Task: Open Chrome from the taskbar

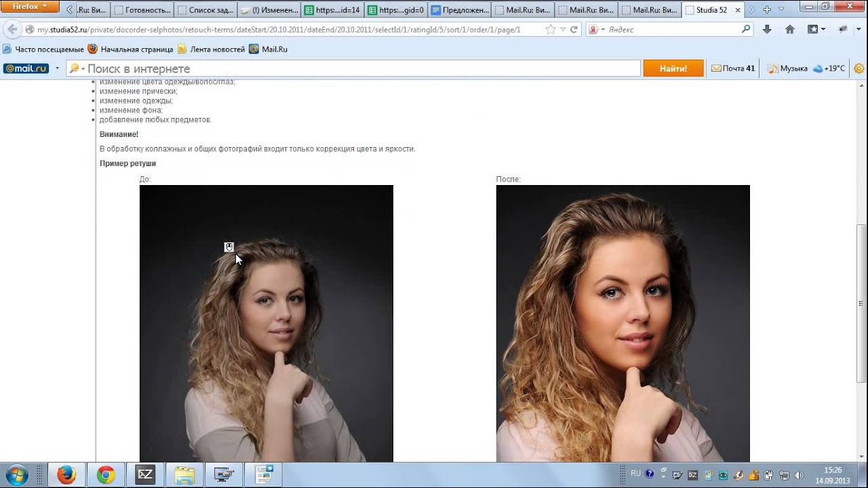Action: 106,475
